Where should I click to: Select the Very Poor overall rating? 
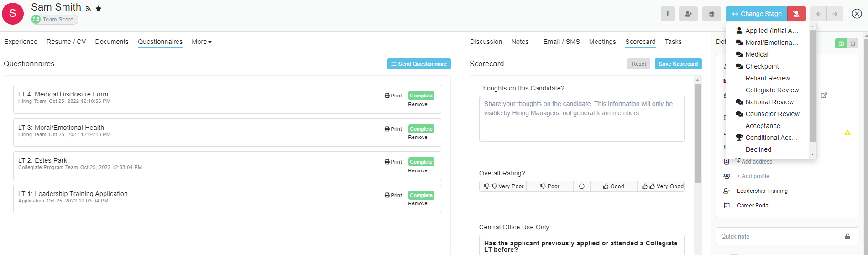click(503, 186)
